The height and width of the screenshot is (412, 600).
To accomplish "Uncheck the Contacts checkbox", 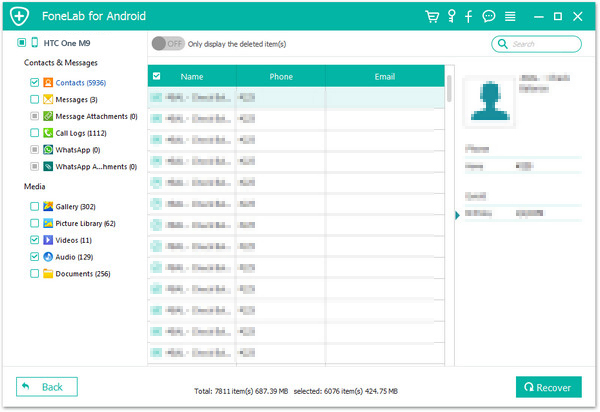I will 34,82.
